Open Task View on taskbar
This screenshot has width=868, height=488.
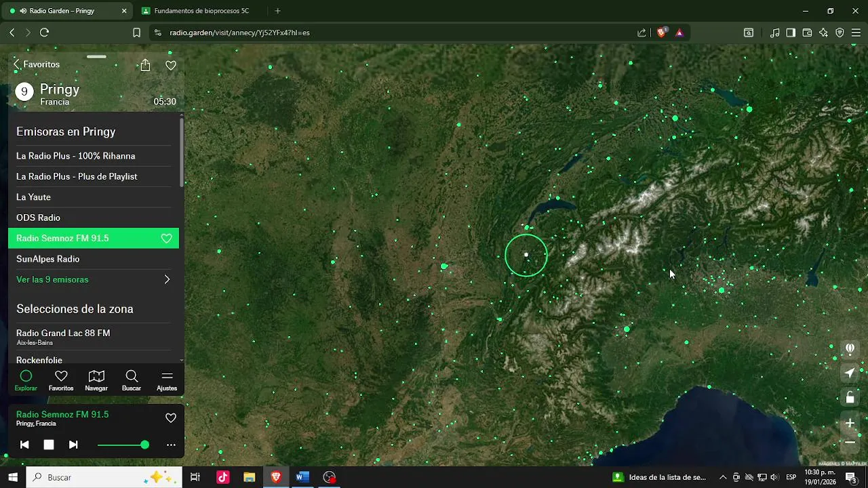(x=195, y=477)
